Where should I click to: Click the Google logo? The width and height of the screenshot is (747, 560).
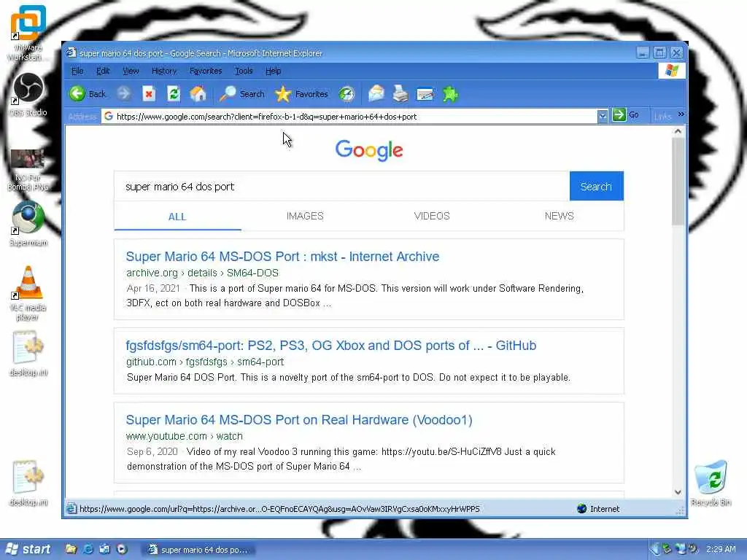pyautogui.click(x=369, y=150)
